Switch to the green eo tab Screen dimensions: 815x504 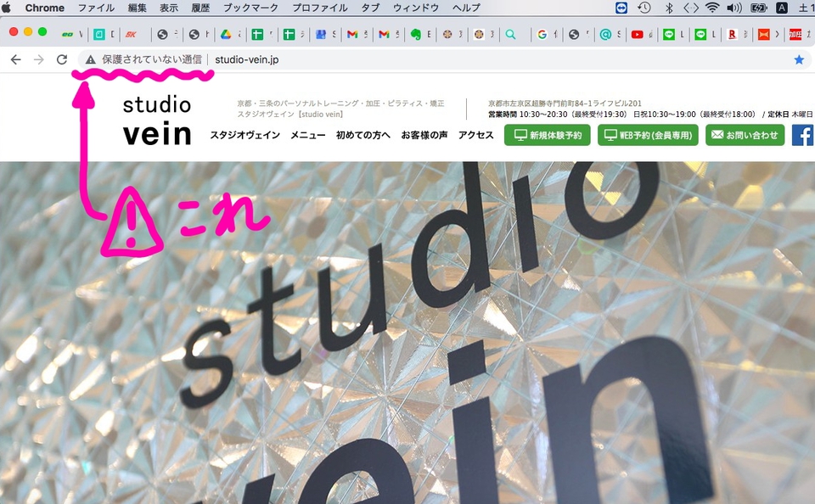pos(68,34)
